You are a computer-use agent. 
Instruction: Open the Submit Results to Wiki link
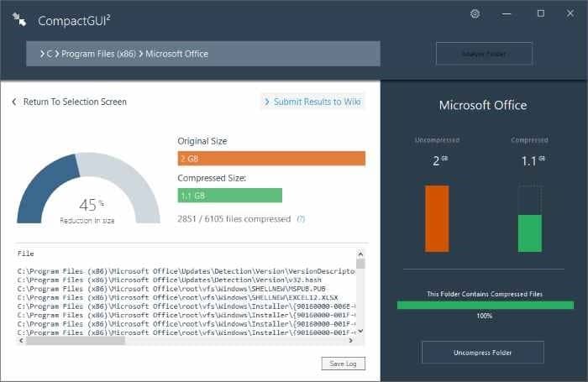click(318, 102)
